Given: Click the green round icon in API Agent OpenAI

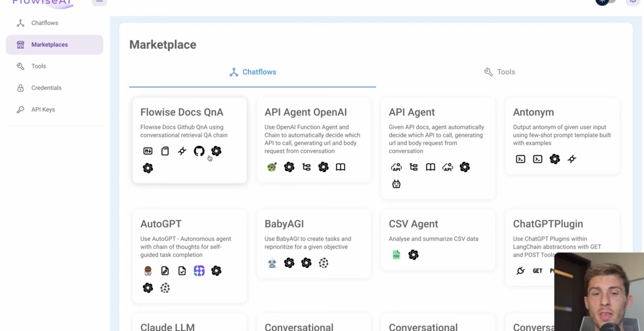Looking at the screenshot, I should (x=272, y=167).
